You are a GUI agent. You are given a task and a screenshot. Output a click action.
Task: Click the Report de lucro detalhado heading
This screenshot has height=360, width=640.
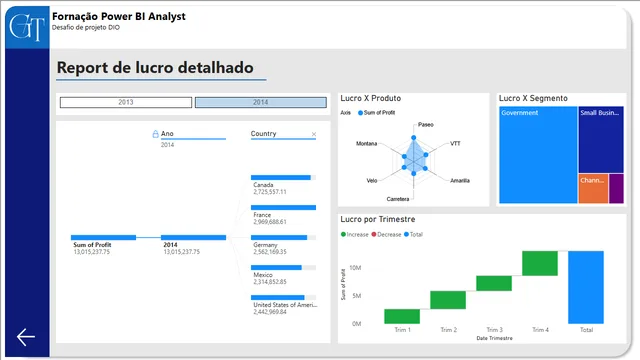pyautogui.click(x=155, y=67)
